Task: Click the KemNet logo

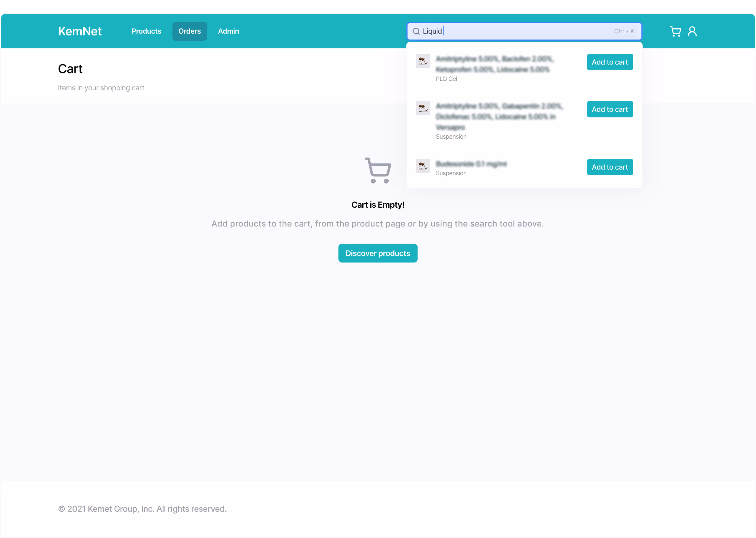Action: coord(79,32)
